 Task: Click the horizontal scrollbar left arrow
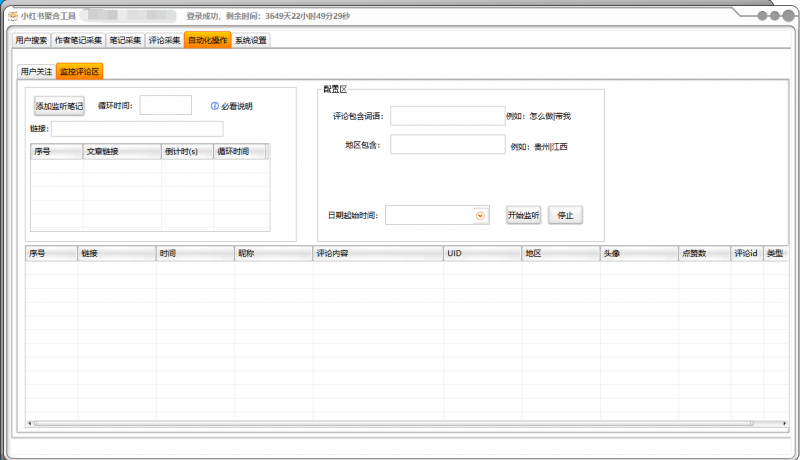(x=30, y=423)
